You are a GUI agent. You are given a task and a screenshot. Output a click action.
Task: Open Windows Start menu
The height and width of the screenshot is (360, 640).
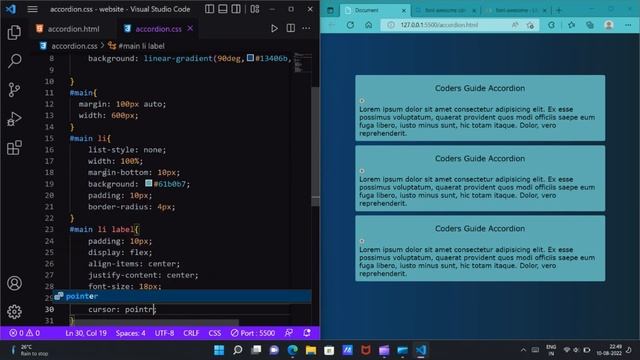coord(219,350)
